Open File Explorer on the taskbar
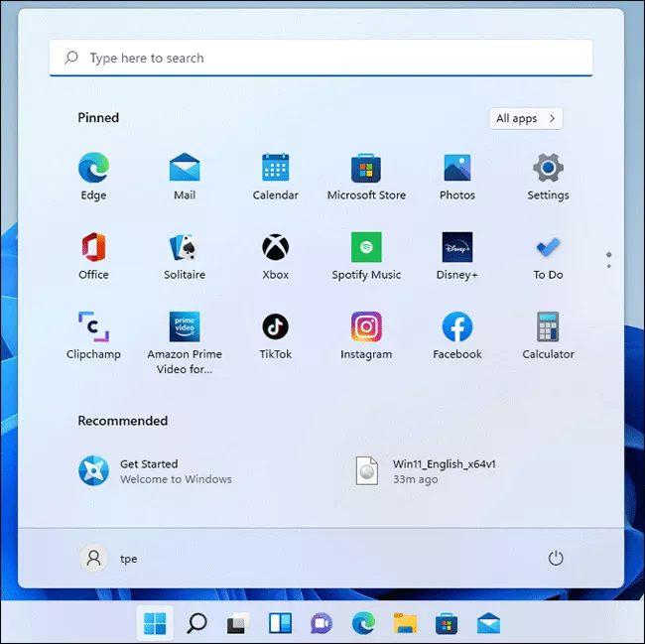This screenshot has height=644, width=645. coord(405,623)
